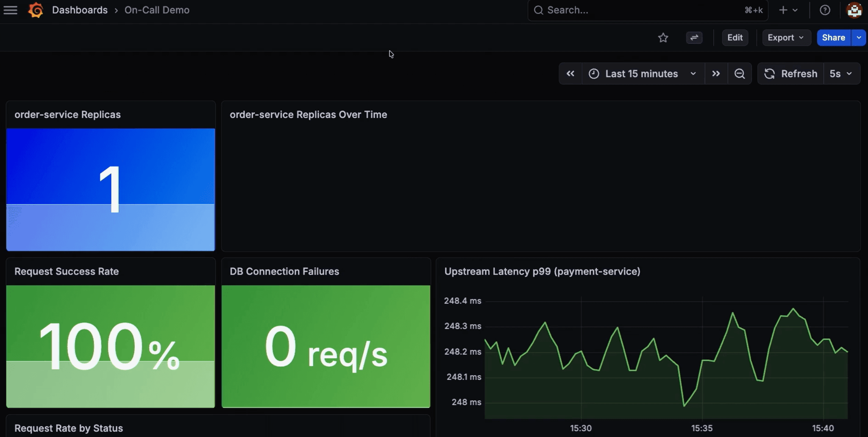The height and width of the screenshot is (437, 868).
Task: Select the order-service Replicas panel title
Action: point(67,114)
